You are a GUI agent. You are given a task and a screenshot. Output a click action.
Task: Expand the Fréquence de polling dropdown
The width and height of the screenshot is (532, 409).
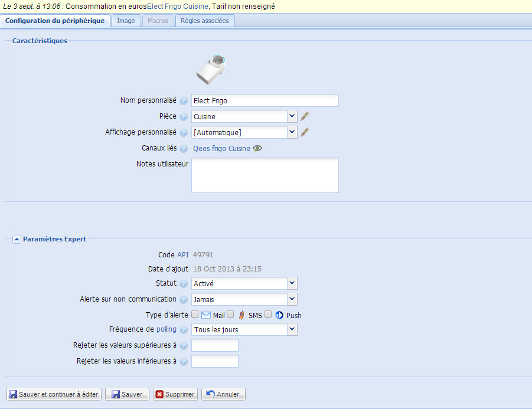pyautogui.click(x=244, y=330)
